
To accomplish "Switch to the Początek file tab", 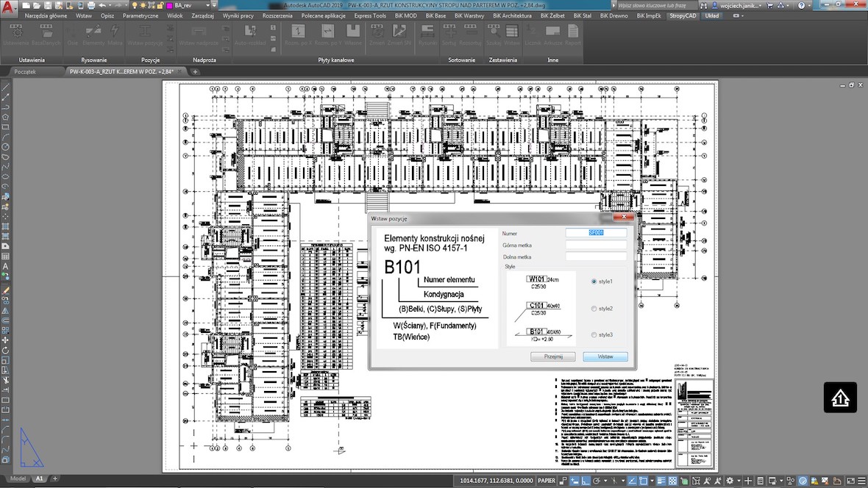I will [25, 72].
